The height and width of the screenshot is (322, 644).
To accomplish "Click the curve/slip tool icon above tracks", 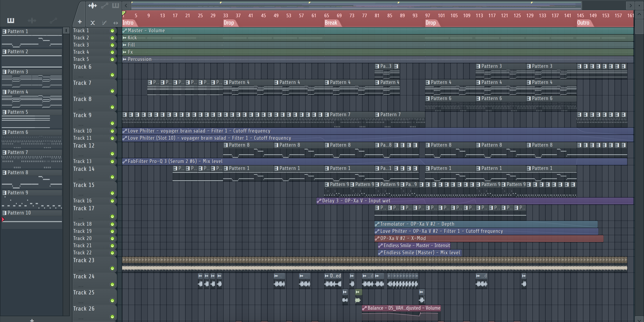I will (x=104, y=23).
